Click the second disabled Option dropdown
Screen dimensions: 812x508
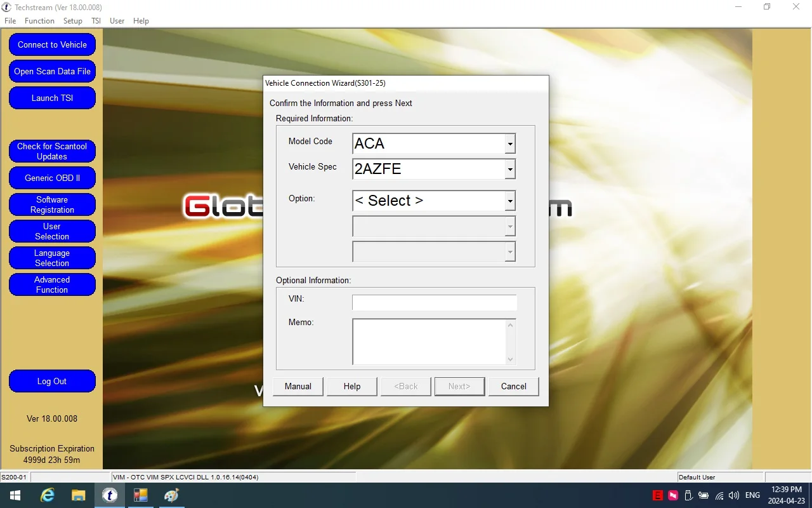(x=434, y=226)
